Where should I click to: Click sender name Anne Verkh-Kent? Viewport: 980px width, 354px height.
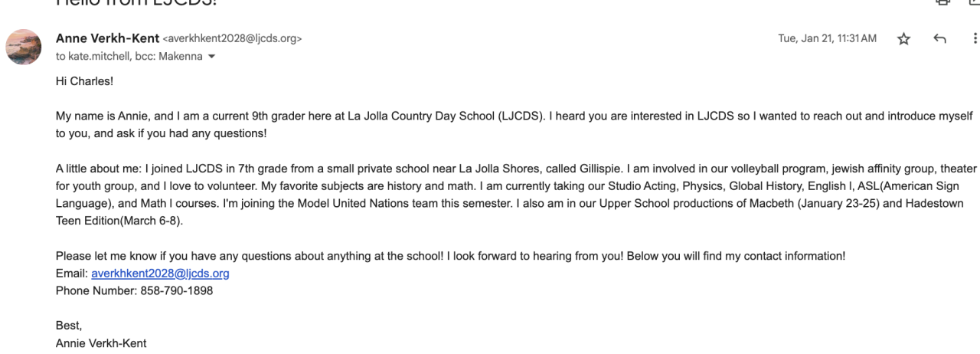tap(107, 38)
